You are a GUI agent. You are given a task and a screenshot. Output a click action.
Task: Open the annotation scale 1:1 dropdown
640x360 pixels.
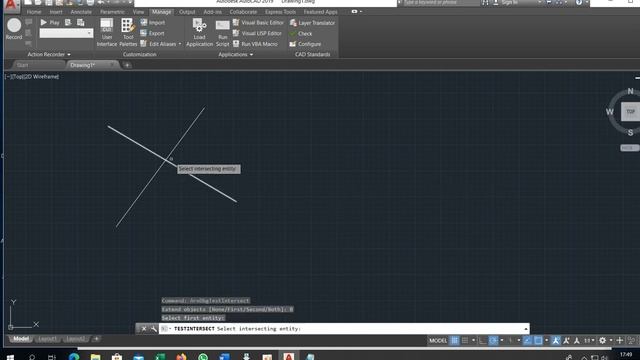coord(588,340)
